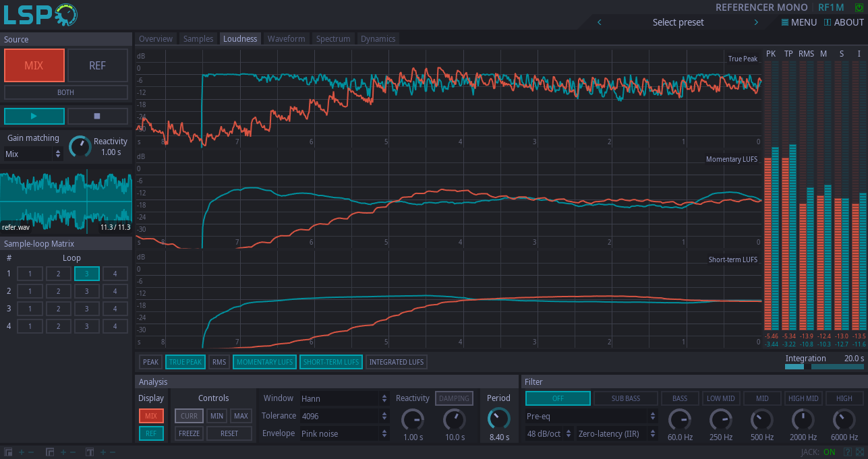Enable the INTEGRATED LUFS graph toggle
This screenshot has height=459, width=868.
pos(397,362)
